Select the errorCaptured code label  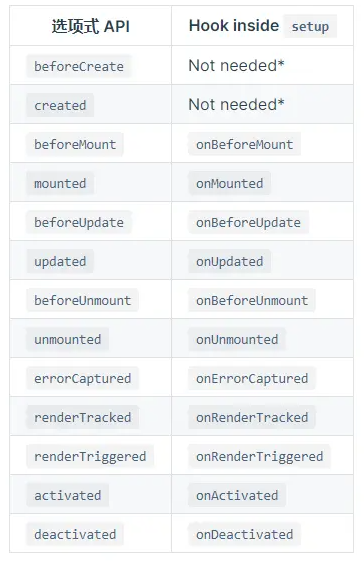[x=83, y=378]
